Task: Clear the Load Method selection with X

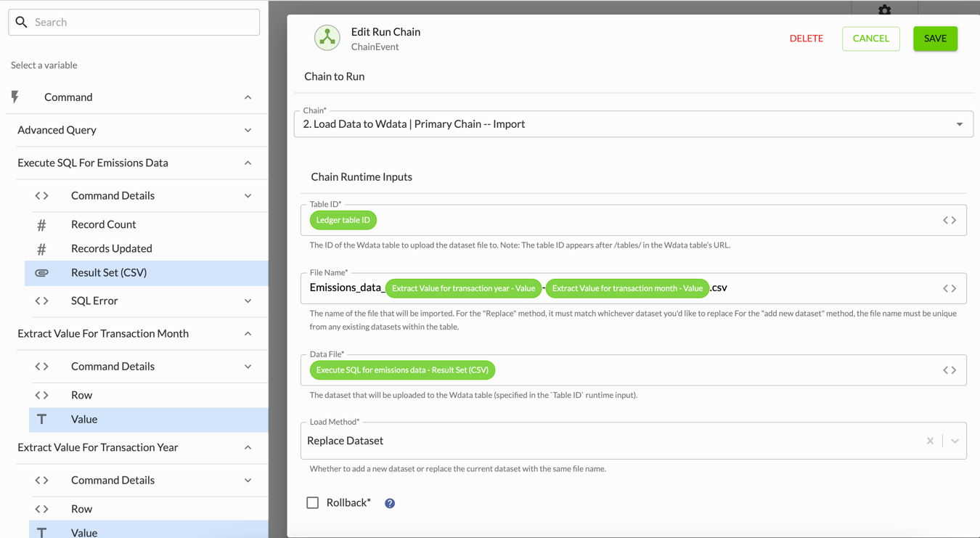Action: coord(930,441)
